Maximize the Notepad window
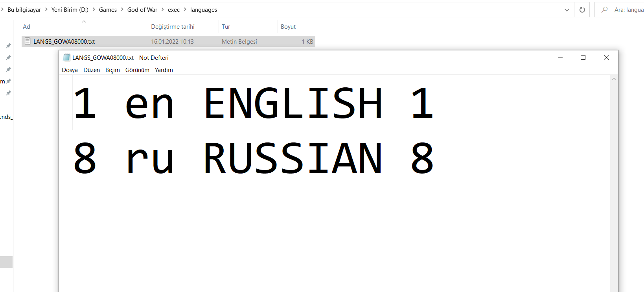 583,57
